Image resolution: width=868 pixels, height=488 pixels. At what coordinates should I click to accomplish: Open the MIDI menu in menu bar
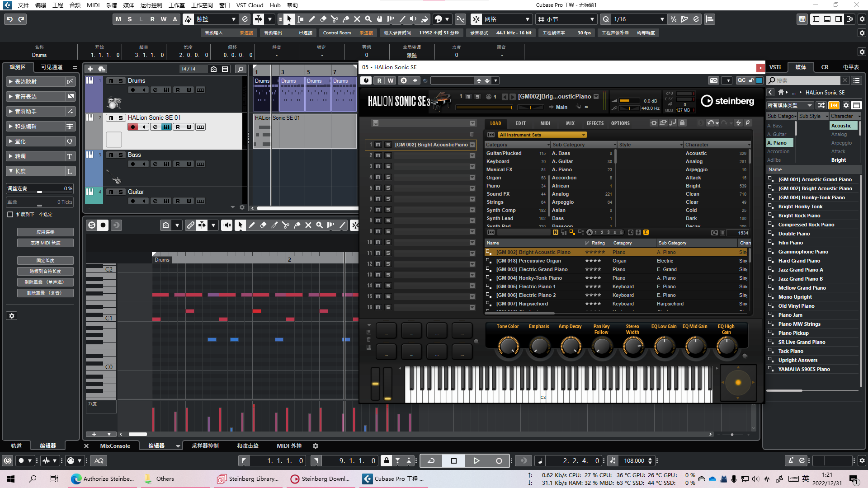tap(93, 5)
